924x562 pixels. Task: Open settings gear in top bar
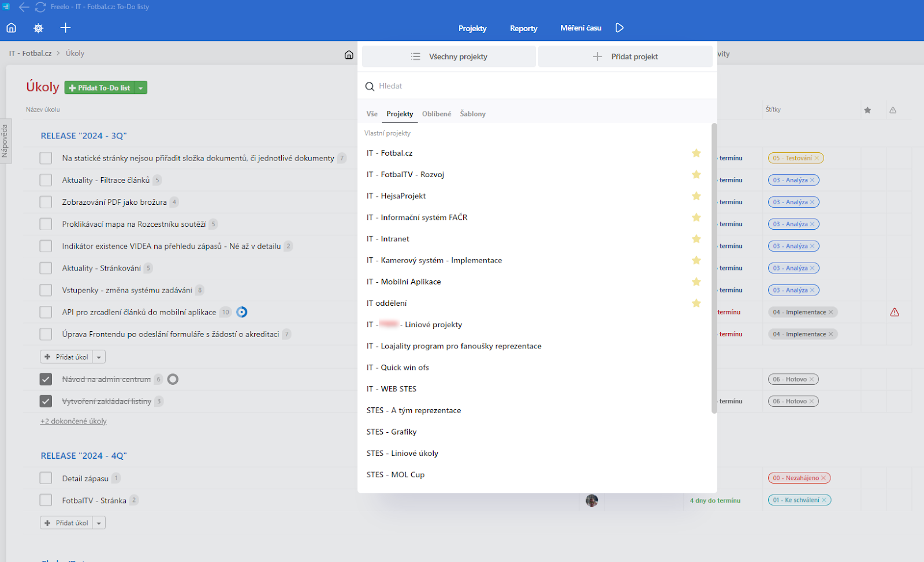(x=38, y=28)
